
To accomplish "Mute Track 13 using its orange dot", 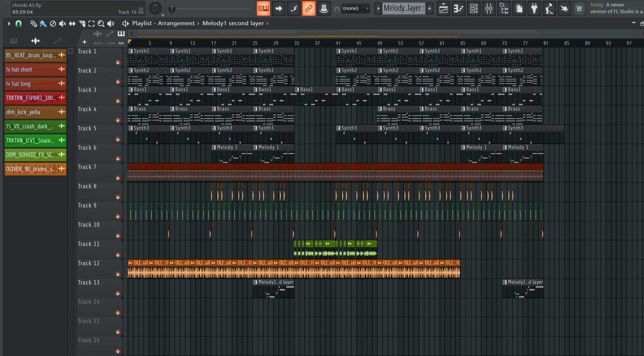I will tap(118, 294).
